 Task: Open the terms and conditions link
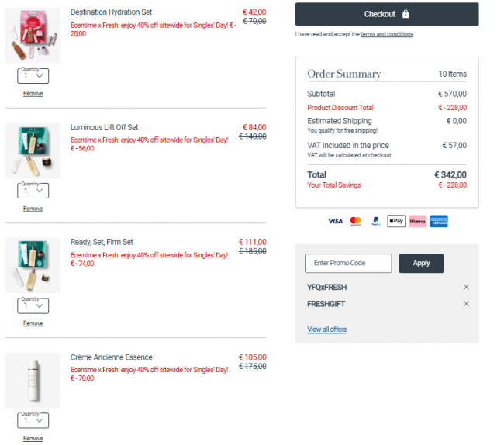[x=387, y=34]
